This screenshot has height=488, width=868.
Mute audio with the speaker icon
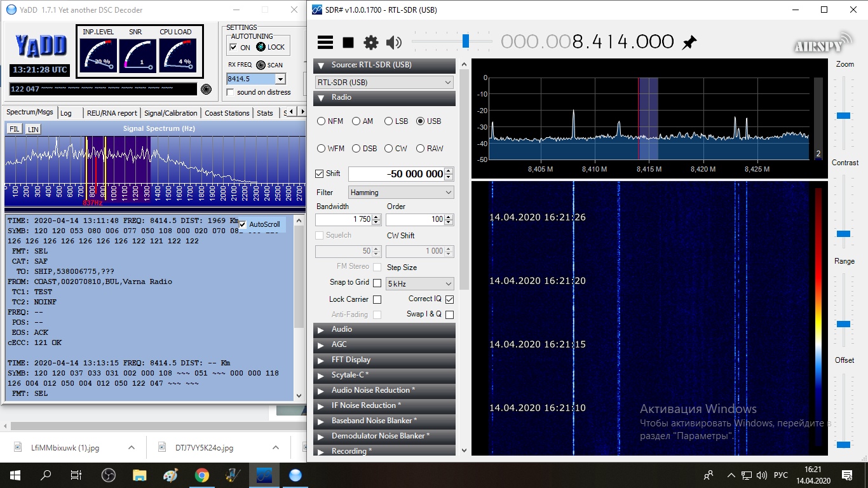click(x=394, y=43)
